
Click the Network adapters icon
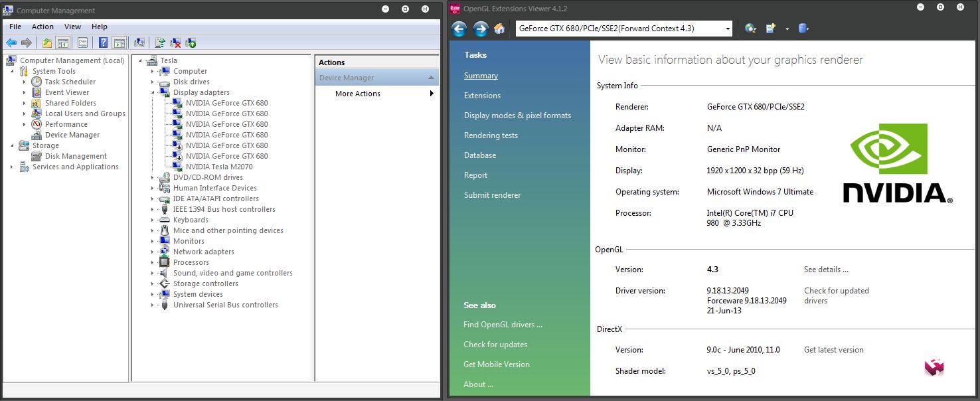[x=165, y=252]
